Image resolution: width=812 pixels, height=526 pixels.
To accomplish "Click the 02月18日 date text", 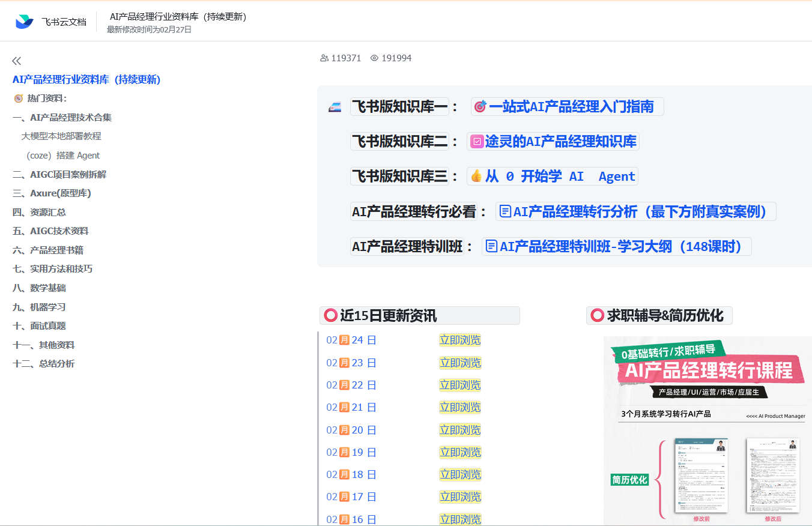I will pyautogui.click(x=351, y=474).
